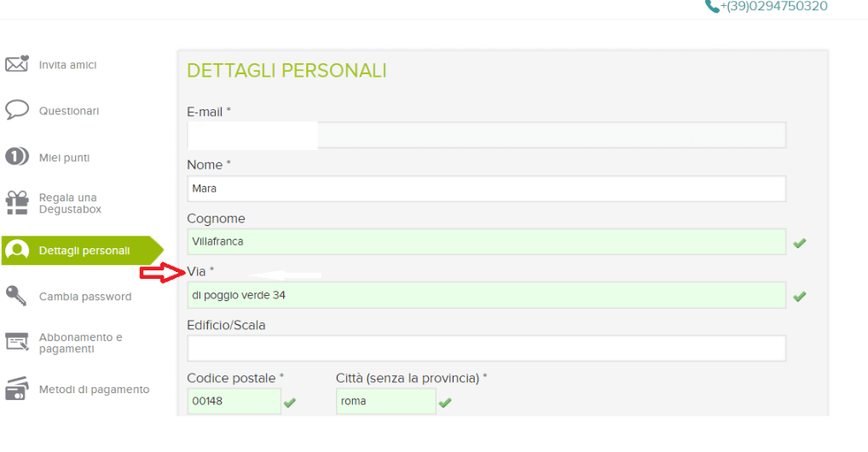Click the Cognome field with Villafranca
This screenshot has width=868, height=452.
[486, 242]
